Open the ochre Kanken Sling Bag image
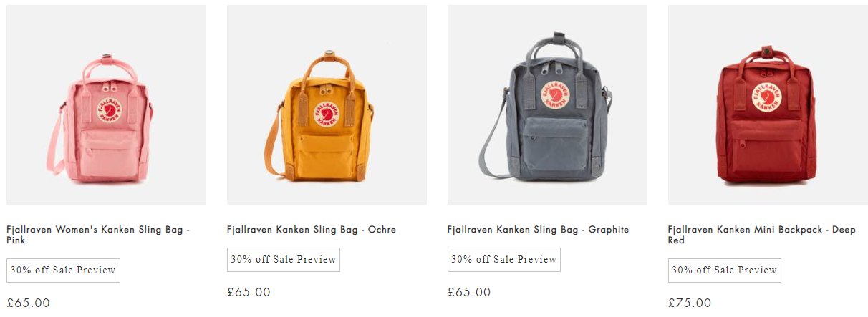 click(x=327, y=104)
